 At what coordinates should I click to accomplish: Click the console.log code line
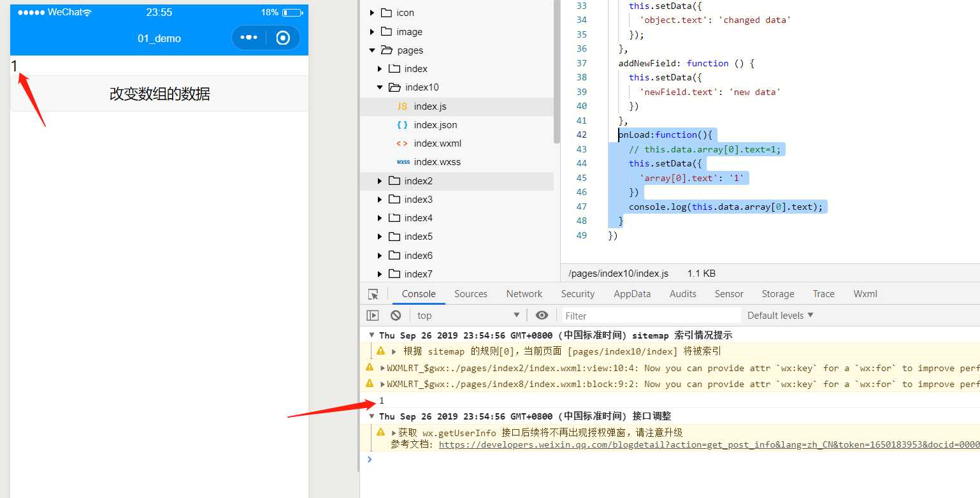[726, 207]
